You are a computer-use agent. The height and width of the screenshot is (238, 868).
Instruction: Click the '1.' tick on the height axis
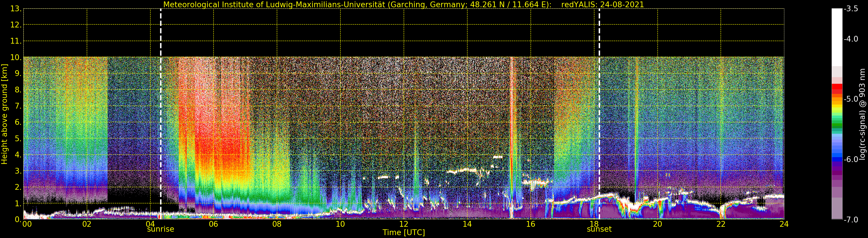click(18, 203)
